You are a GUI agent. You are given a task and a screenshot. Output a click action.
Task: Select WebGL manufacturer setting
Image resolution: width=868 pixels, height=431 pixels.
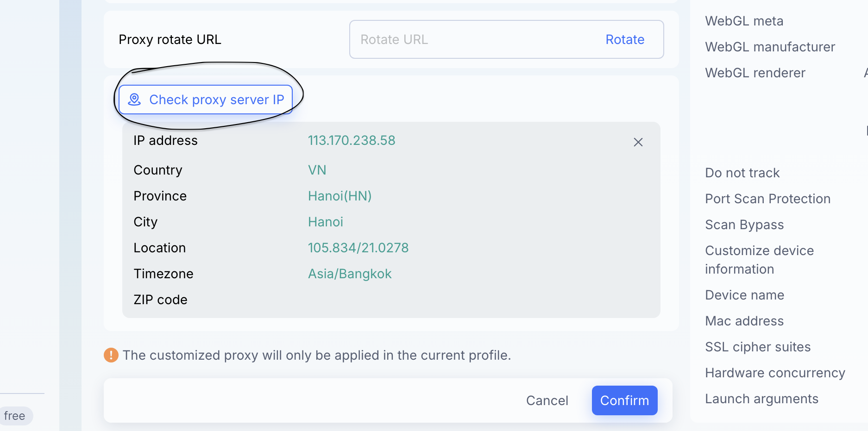point(770,47)
